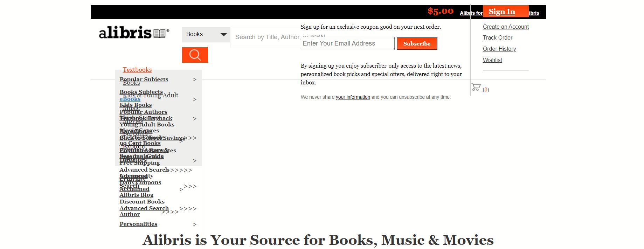Viewport: 644px width, 249px height.
Task: Open the shopping cart icon
Action: (476, 87)
